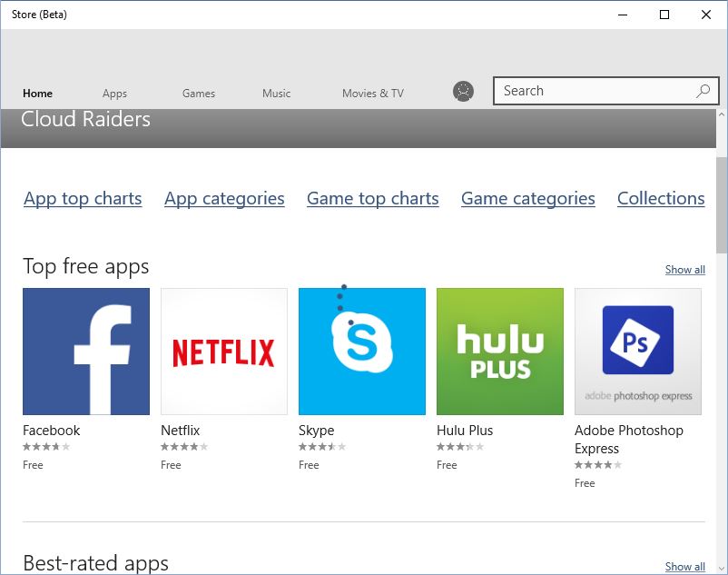Open the Adobe Photoshop Express tile icon
Image resolution: width=728 pixels, height=575 pixels.
(637, 352)
